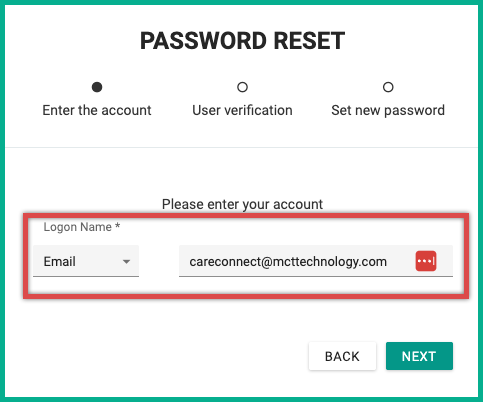Click the NEXT button
The width and height of the screenshot is (483, 402).
click(x=419, y=356)
